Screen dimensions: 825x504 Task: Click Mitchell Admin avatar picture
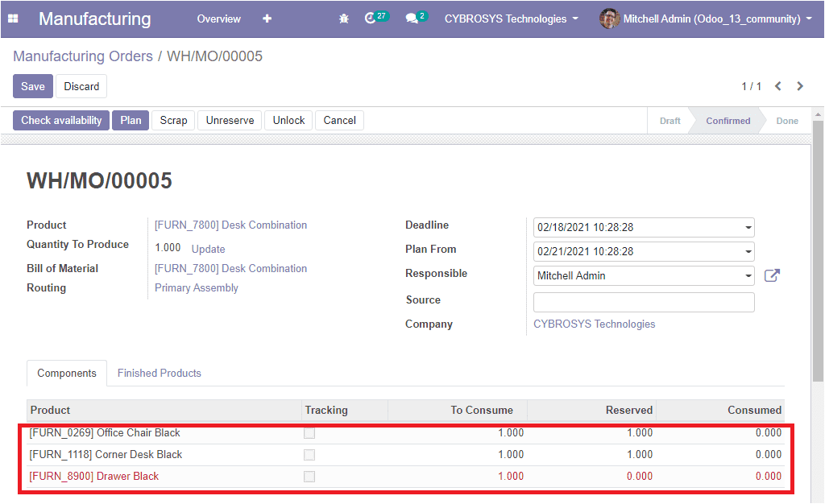tap(609, 19)
